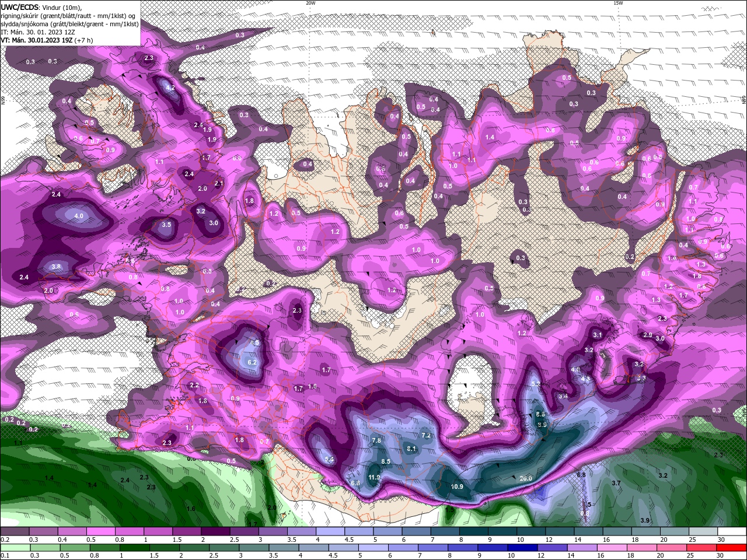
Task: Select the '4.3' value on the map
Action: point(586,379)
